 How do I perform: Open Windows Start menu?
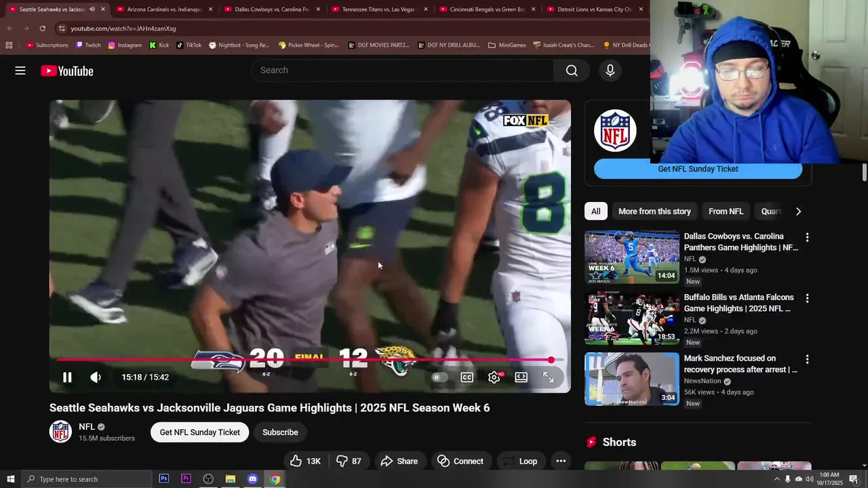tap(10, 479)
